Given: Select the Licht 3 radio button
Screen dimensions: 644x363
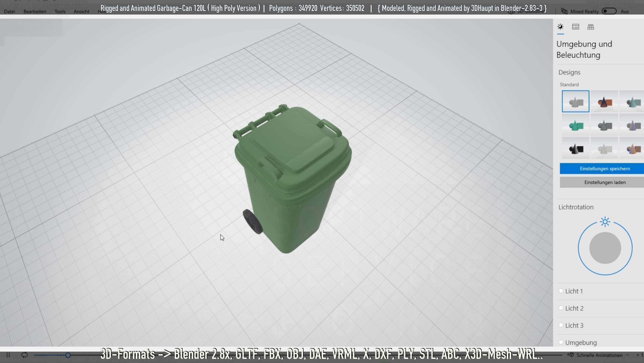Looking at the screenshot, I should coord(561,325).
